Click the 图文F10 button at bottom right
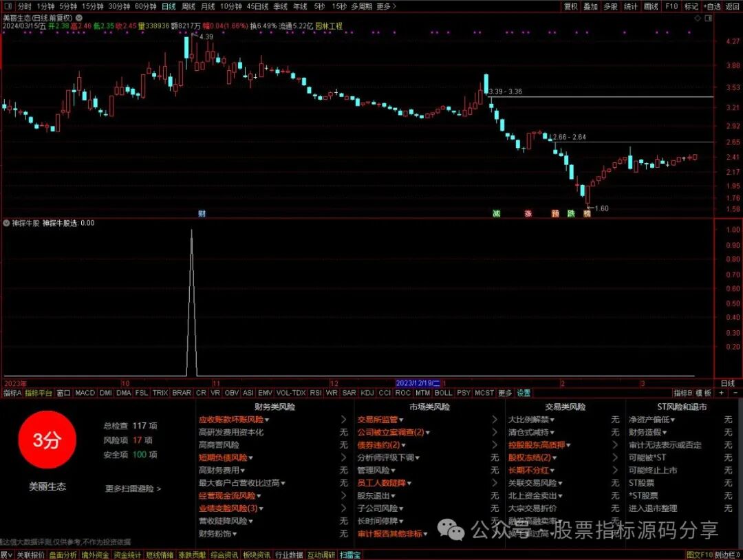 click(x=700, y=554)
